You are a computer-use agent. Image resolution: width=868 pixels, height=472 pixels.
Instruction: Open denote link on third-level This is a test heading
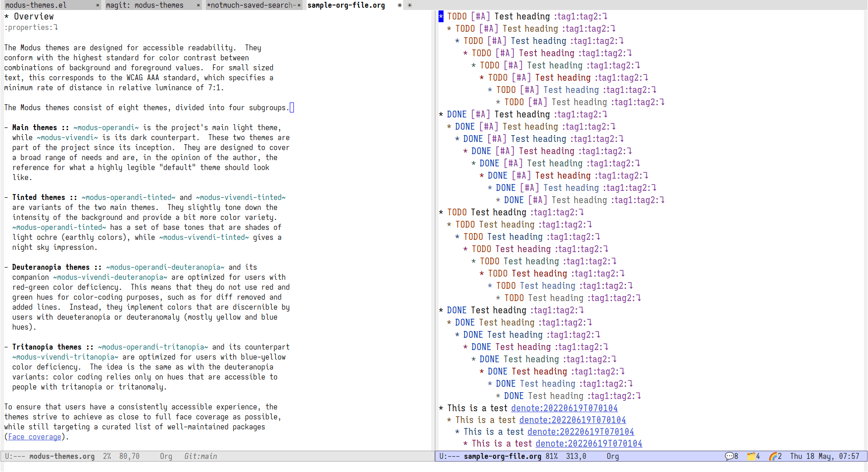coord(580,432)
